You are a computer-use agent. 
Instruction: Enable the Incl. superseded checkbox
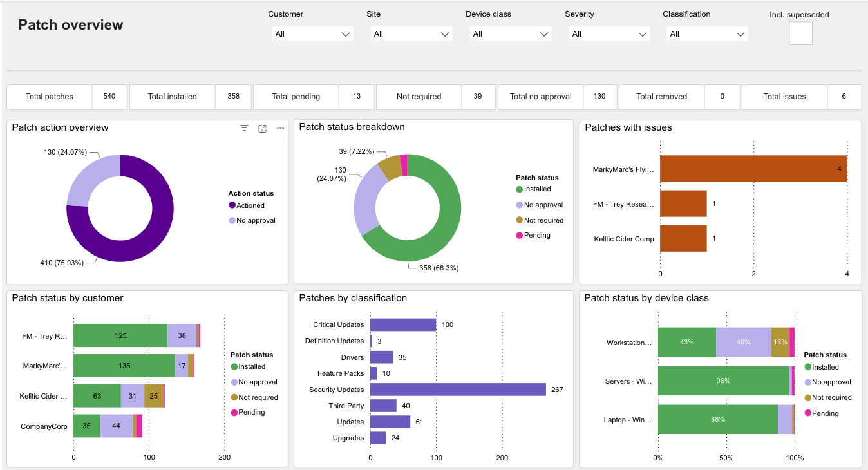tap(800, 33)
